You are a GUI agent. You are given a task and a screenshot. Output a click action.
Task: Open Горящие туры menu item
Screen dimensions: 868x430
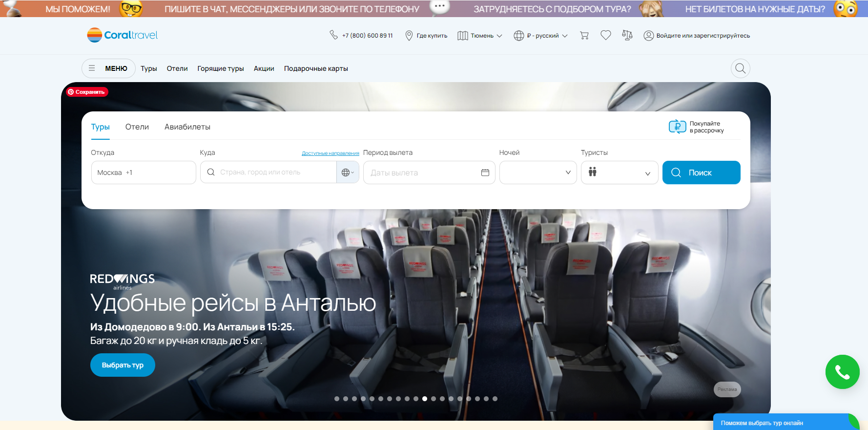(x=220, y=68)
